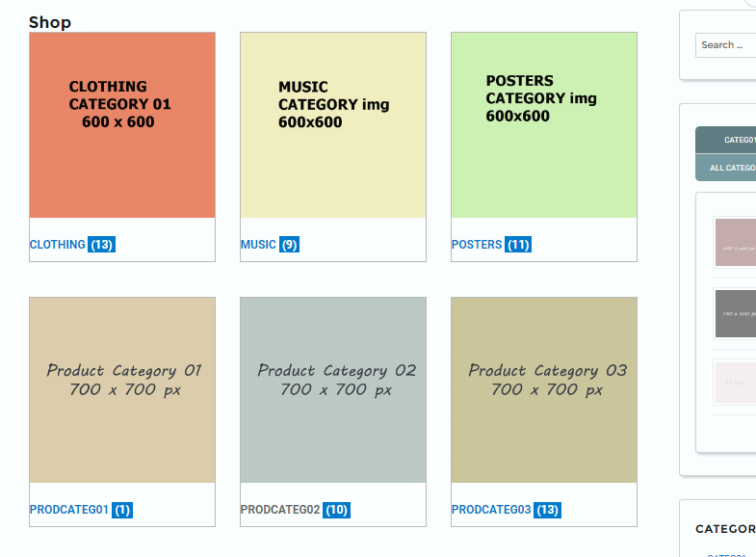The height and width of the screenshot is (557, 756).
Task: Open the pink sidebar product thumbnail
Action: (x=735, y=243)
